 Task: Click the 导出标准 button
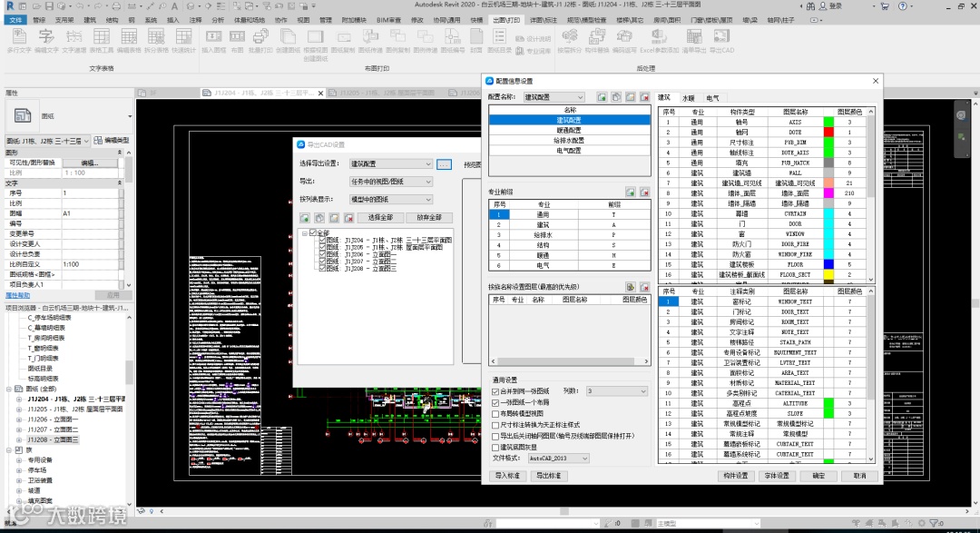pyautogui.click(x=548, y=476)
